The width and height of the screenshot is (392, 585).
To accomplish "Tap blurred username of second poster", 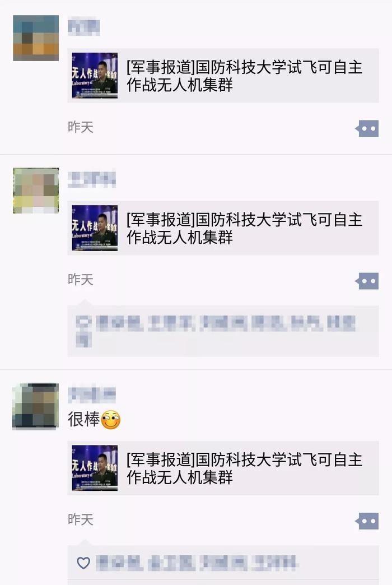I will [92, 179].
